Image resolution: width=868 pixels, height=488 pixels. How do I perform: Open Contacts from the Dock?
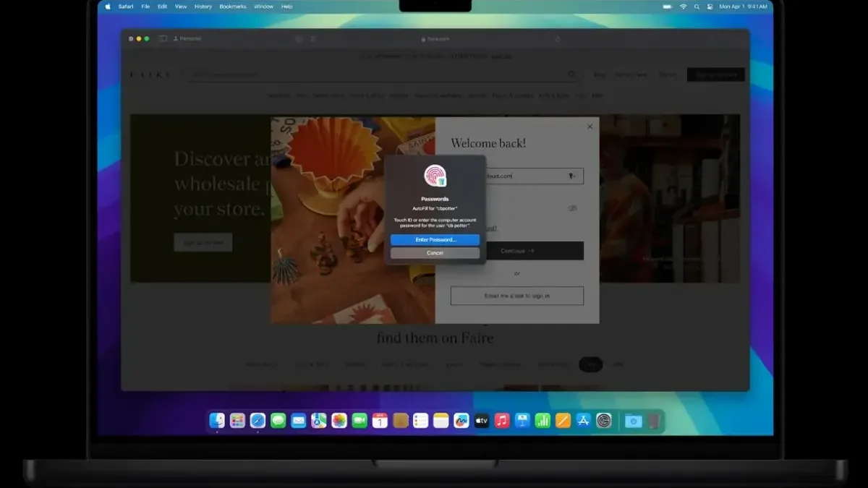[400, 420]
